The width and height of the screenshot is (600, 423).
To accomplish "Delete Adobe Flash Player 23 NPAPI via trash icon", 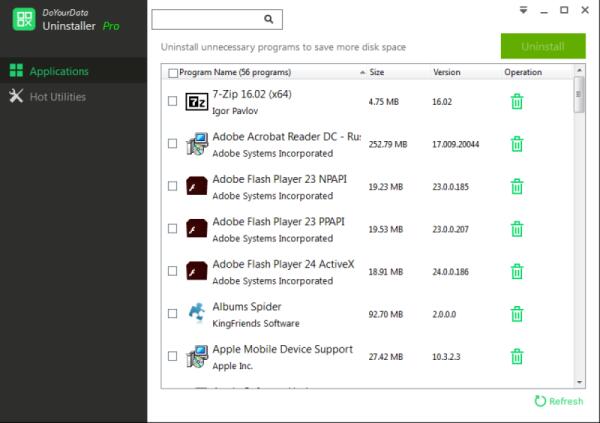I will click(517, 186).
